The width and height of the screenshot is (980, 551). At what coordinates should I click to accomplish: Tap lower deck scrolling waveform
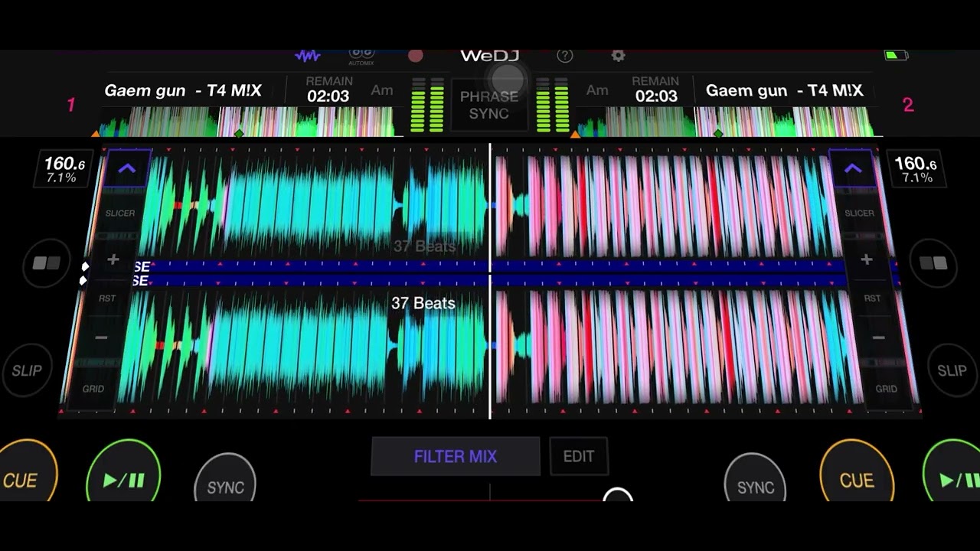point(490,346)
